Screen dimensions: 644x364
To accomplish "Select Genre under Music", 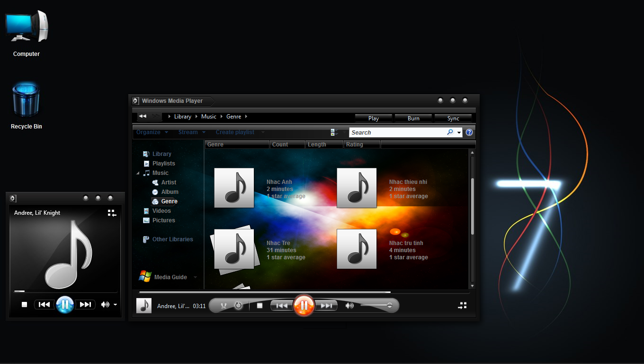I will tap(165, 201).
